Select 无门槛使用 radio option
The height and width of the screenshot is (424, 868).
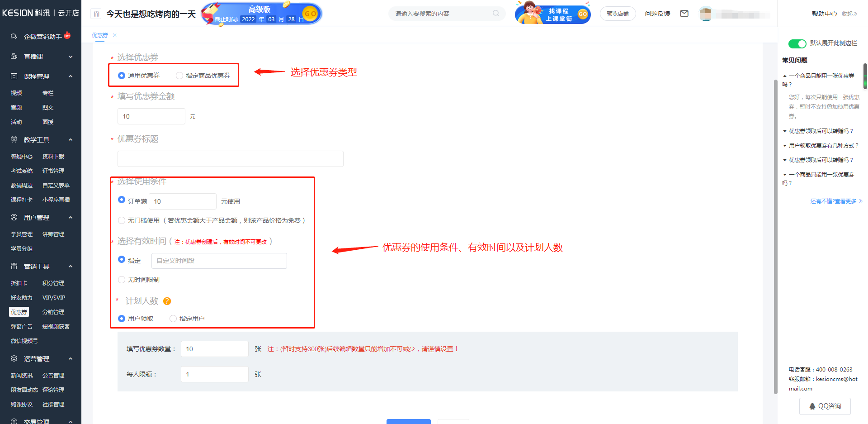pyautogui.click(x=122, y=220)
